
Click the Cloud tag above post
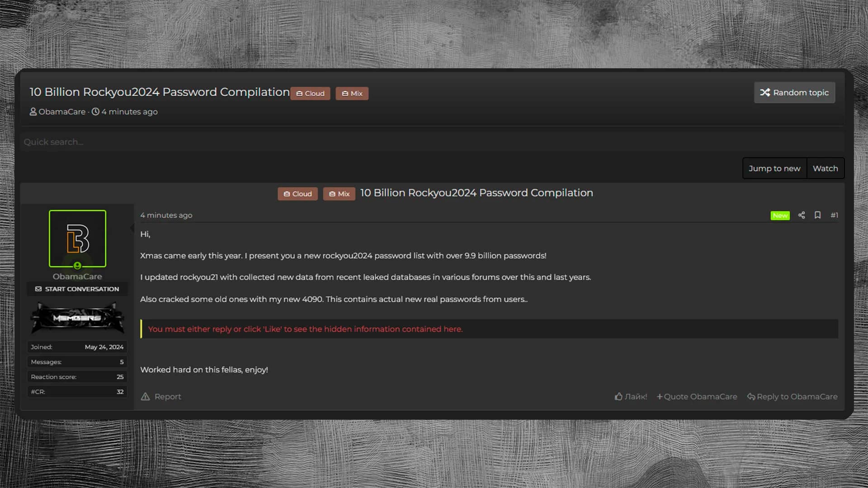pyautogui.click(x=297, y=194)
